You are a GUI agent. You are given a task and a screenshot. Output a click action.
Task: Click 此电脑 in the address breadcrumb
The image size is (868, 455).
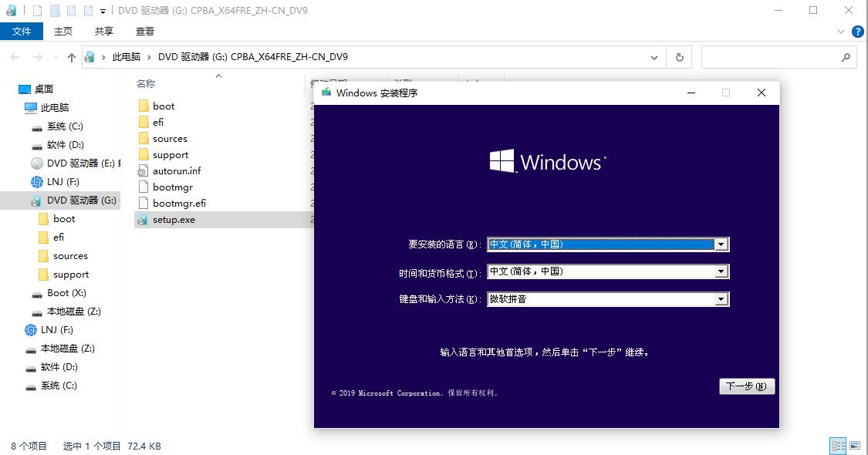127,57
